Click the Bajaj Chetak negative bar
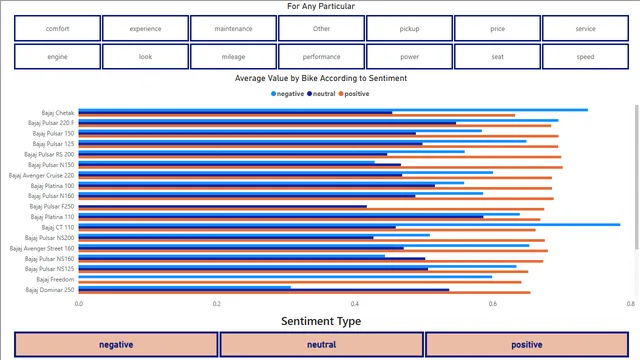 pos(333,110)
